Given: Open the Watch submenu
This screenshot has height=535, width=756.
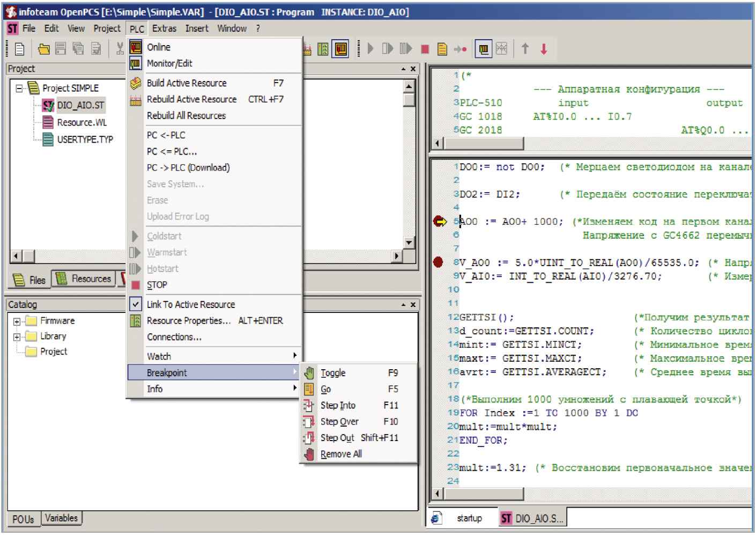Looking at the screenshot, I should [159, 356].
